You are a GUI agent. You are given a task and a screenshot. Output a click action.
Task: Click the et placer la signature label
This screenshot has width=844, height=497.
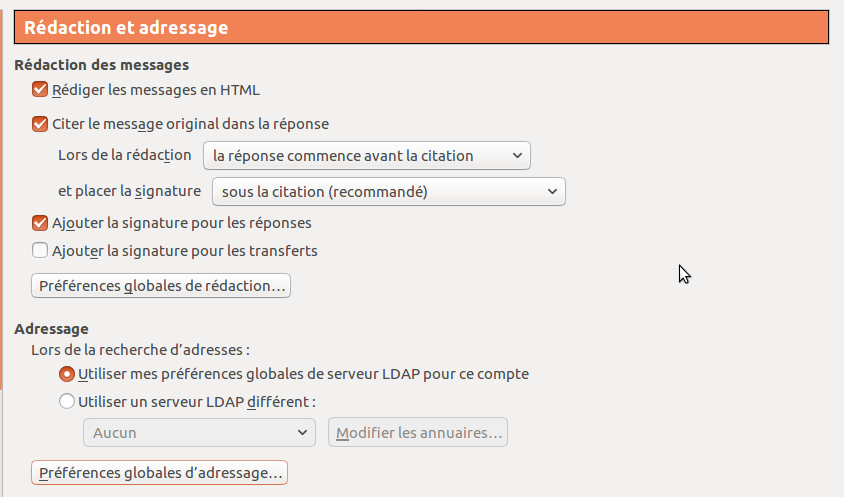130,190
